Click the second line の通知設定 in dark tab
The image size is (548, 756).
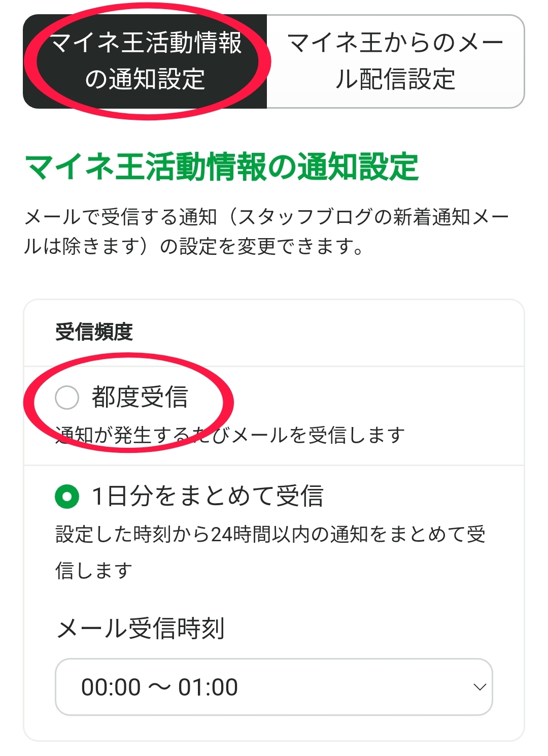pyautogui.click(x=145, y=80)
